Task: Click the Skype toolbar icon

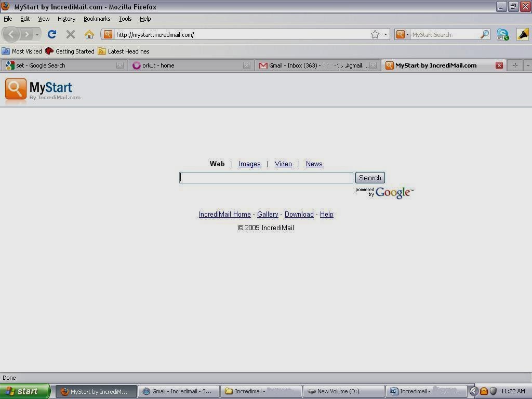Action: (x=503, y=34)
